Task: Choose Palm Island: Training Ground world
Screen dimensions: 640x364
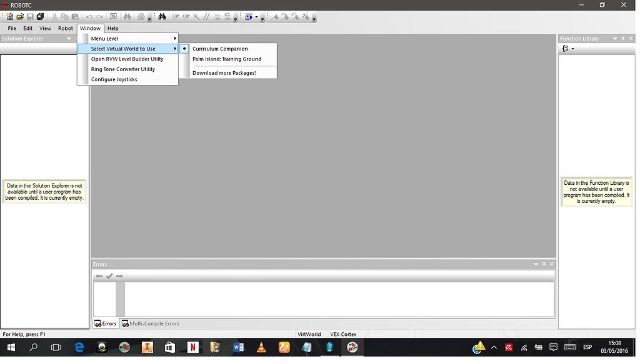Action: tap(226, 59)
